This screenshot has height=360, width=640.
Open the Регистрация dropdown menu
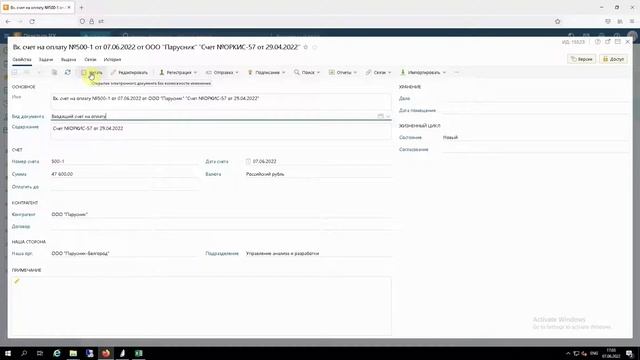click(x=178, y=72)
